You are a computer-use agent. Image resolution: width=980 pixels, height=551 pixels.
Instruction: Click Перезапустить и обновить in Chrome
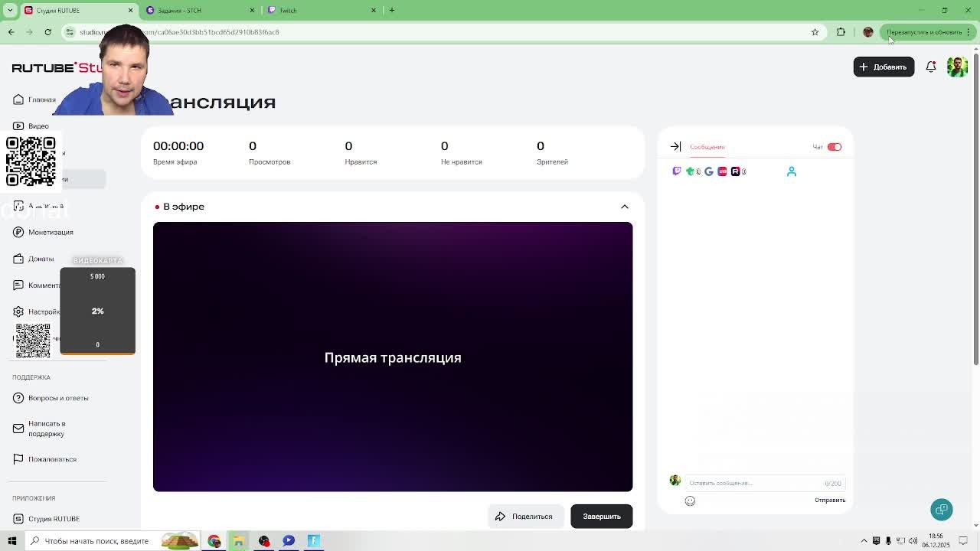(x=924, y=32)
